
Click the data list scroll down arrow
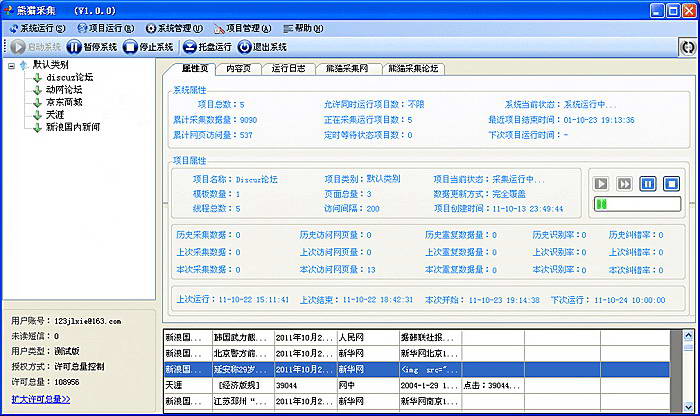click(x=688, y=407)
